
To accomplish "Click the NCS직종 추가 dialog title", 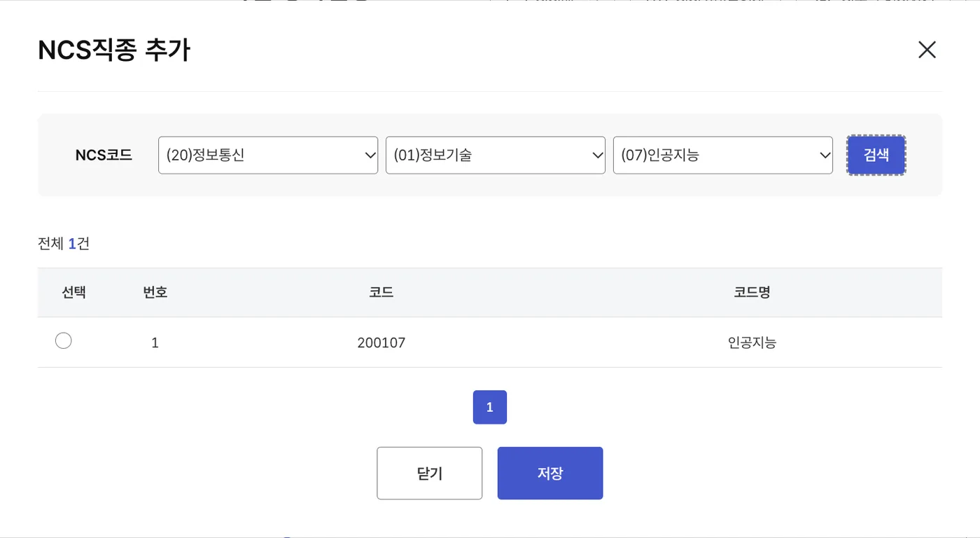I will [114, 50].
